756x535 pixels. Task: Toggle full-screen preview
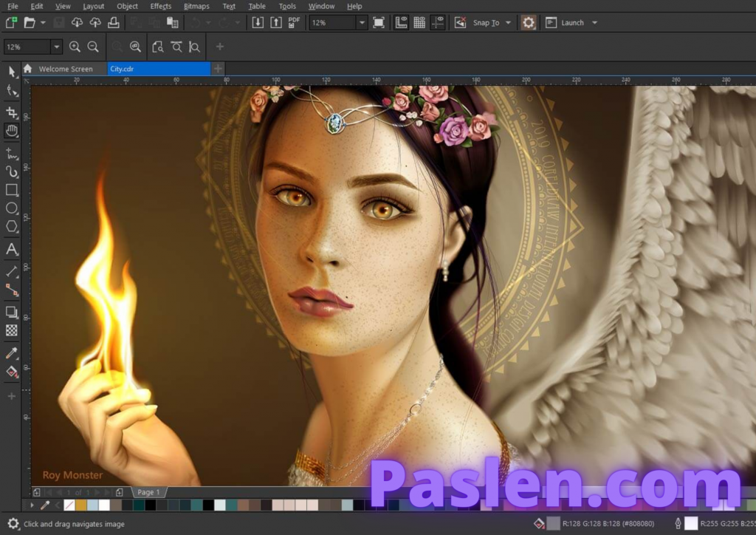pyautogui.click(x=379, y=22)
